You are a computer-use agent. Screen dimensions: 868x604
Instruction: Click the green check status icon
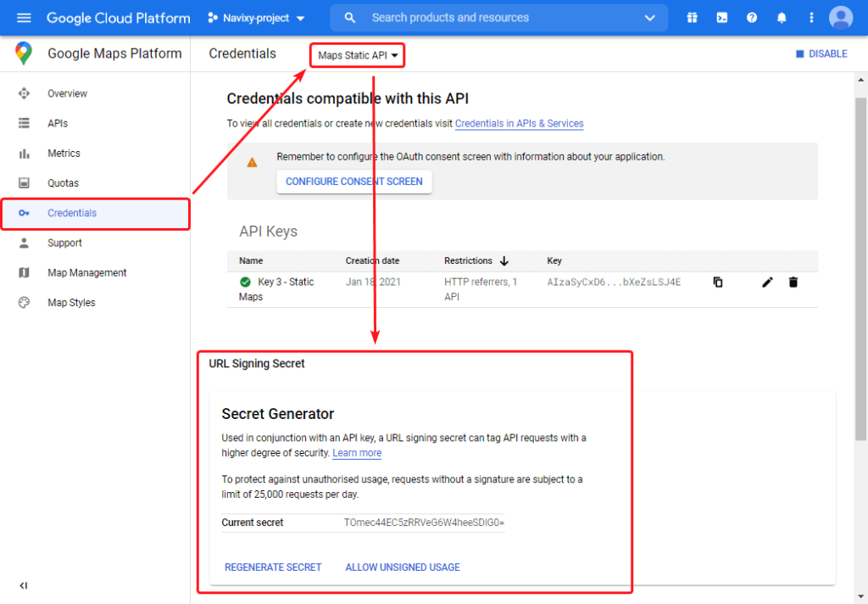(245, 282)
